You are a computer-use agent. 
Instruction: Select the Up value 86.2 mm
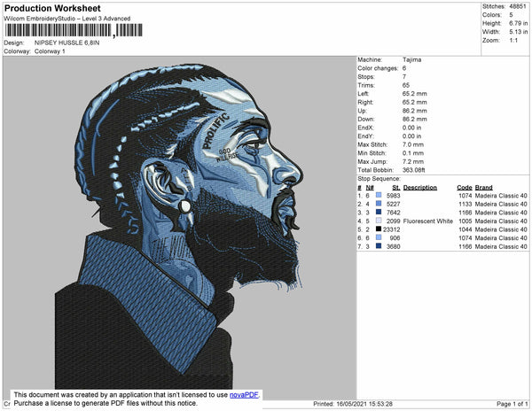pos(415,111)
